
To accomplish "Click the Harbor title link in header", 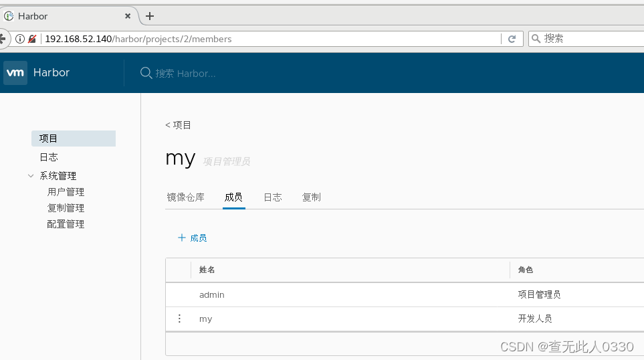I will 51,73.
